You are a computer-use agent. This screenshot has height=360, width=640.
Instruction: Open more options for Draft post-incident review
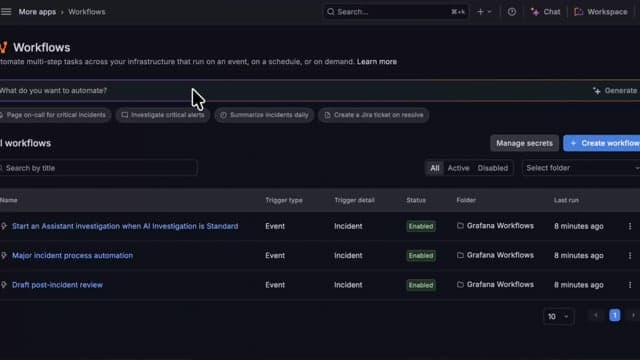630,285
